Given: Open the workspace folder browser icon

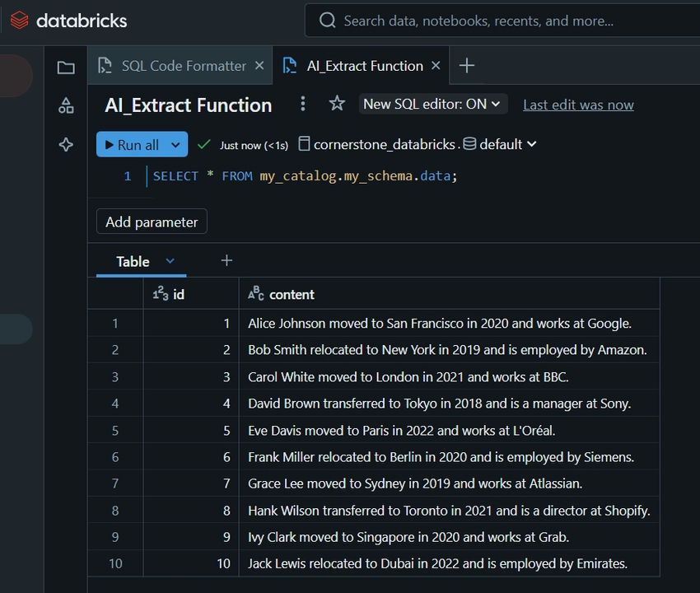Looking at the screenshot, I should click(66, 68).
